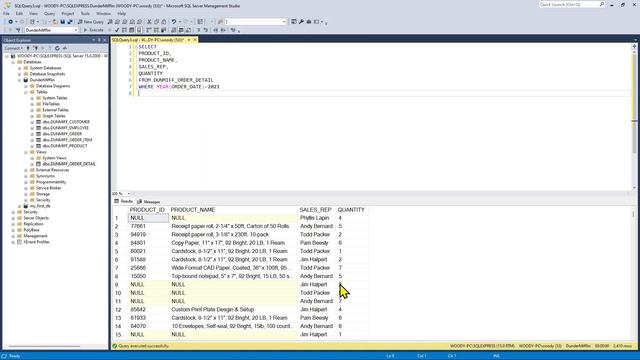Image resolution: width=640 pixels, height=360 pixels.
Task: Click the Parse checkmark icon
Action: click(117, 30)
